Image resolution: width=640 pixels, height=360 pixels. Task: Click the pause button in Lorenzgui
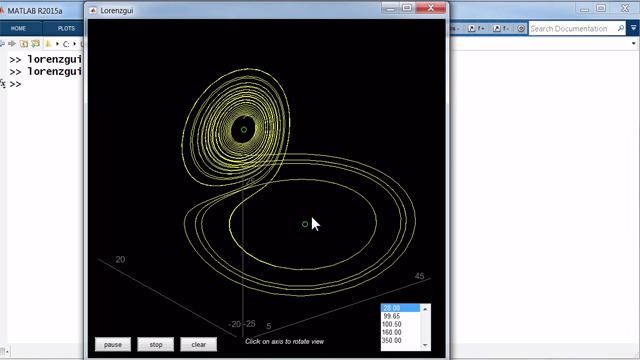tap(113, 344)
